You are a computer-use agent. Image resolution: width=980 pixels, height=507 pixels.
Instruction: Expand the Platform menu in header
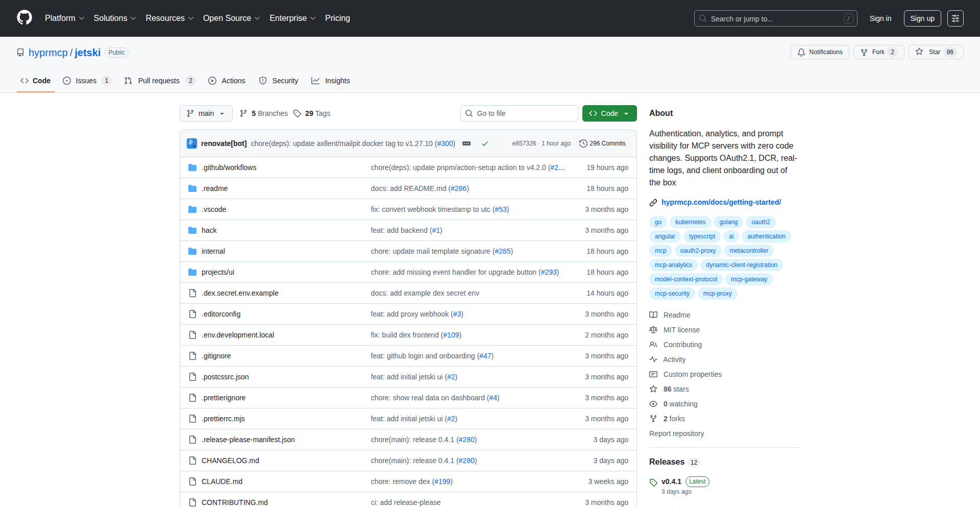64,18
